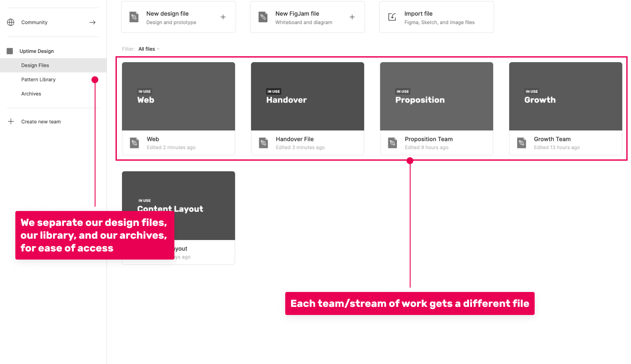Click the file icon beside Growth Team
The image size is (631, 364).
[521, 143]
